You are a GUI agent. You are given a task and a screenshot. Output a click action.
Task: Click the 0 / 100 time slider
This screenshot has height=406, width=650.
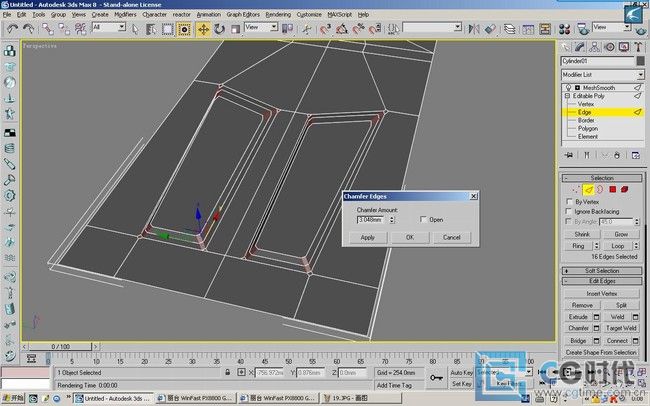pyautogui.click(x=61, y=346)
